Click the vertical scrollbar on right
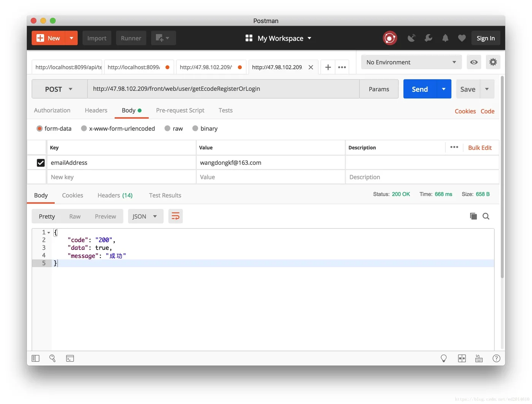This screenshot has height=404, width=532. [x=502, y=177]
